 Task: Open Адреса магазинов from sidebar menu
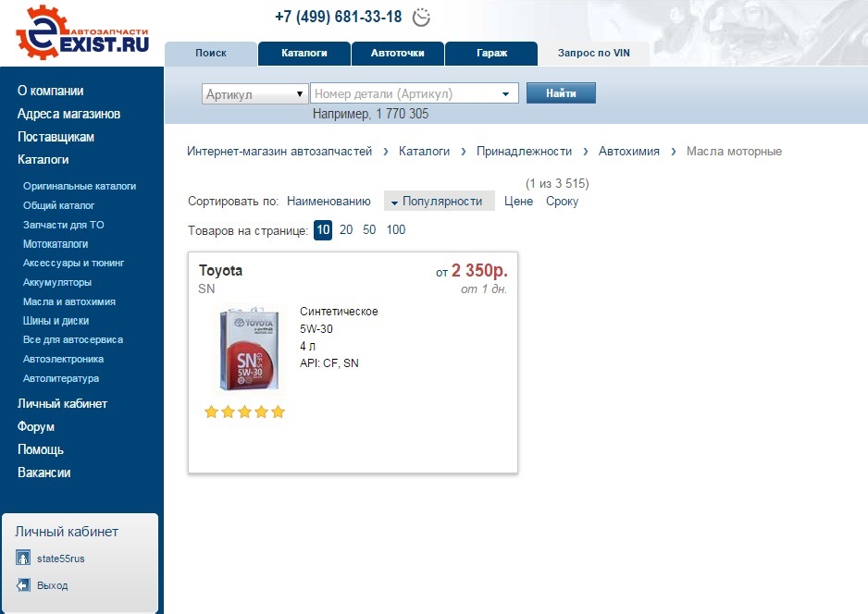click(x=68, y=114)
